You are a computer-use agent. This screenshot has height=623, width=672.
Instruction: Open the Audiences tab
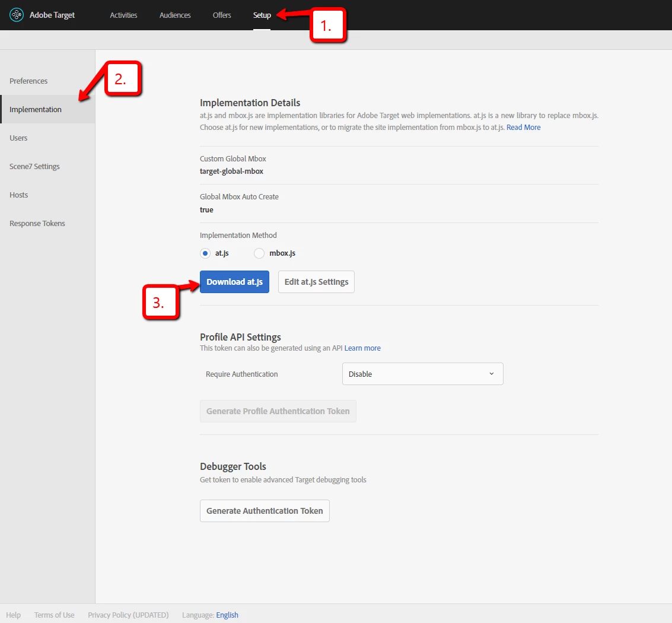(175, 15)
